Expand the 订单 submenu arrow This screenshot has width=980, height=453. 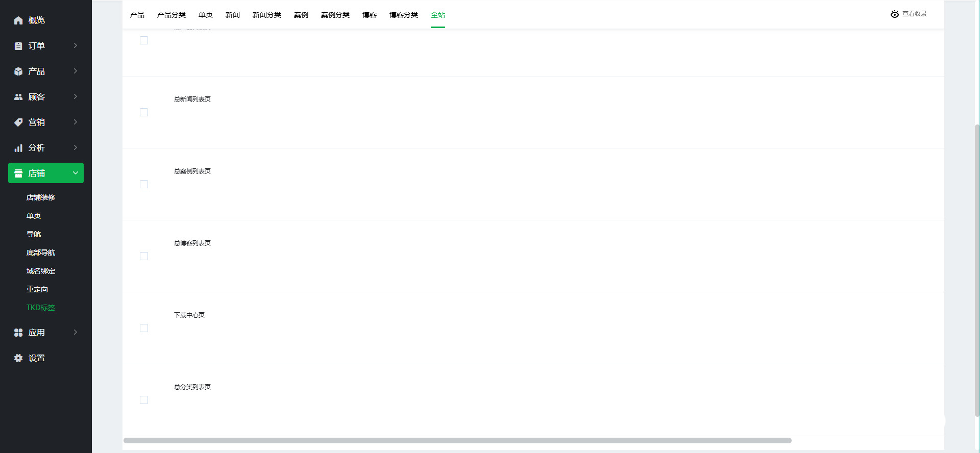coord(76,45)
